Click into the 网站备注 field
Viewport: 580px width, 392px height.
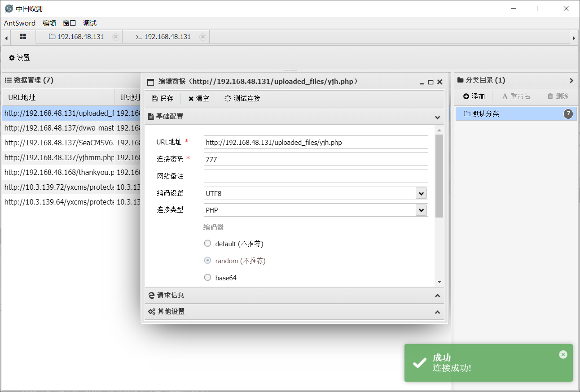coord(316,176)
